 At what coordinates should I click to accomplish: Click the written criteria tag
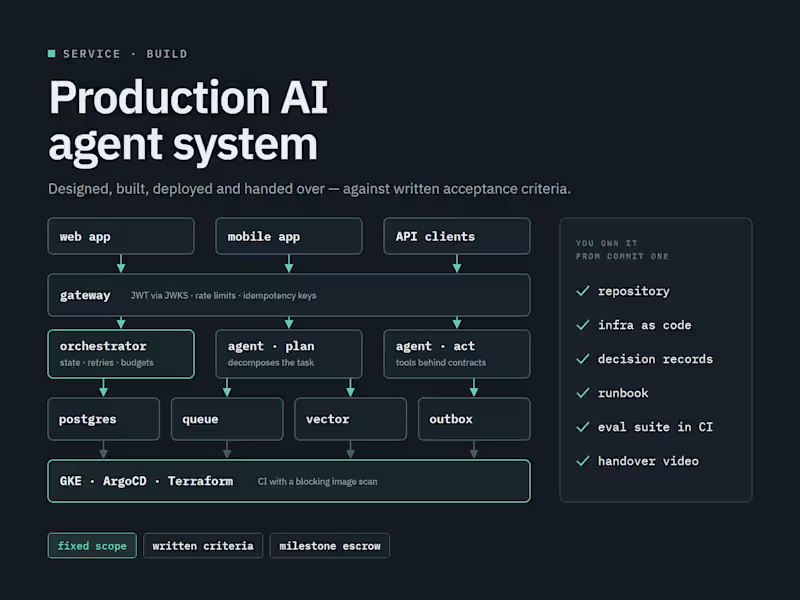[x=203, y=546]
